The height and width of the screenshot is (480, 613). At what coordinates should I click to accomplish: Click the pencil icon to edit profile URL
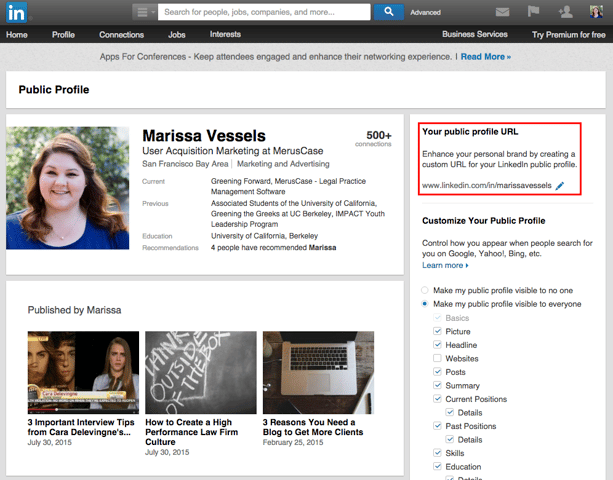click(560, 186)
